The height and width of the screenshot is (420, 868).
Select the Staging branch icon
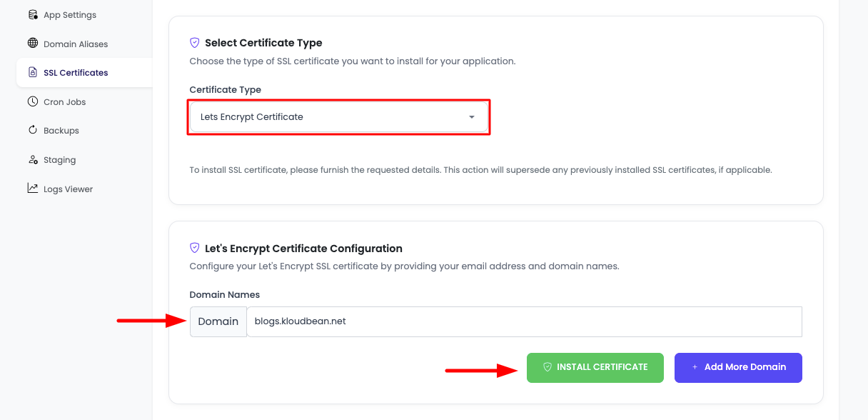tap(32, 159)
